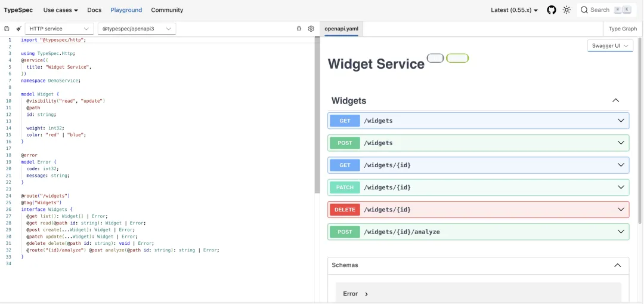
Task: Click the POST badge for /widgets/{id}/analyze
Action: pyautogui.click(x=345, y=232)
